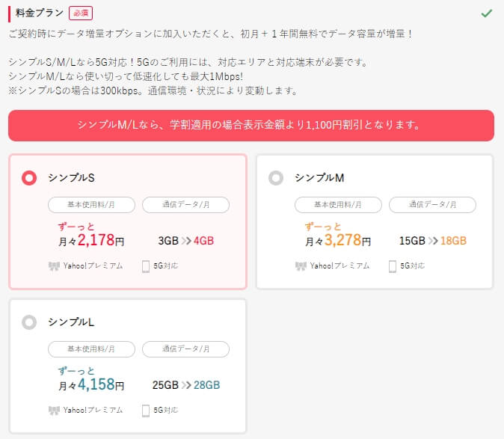Click the 5G対応 phone icon in シンプルL card
The width and height of the screenshot is (504, 439).
point(146,411)
